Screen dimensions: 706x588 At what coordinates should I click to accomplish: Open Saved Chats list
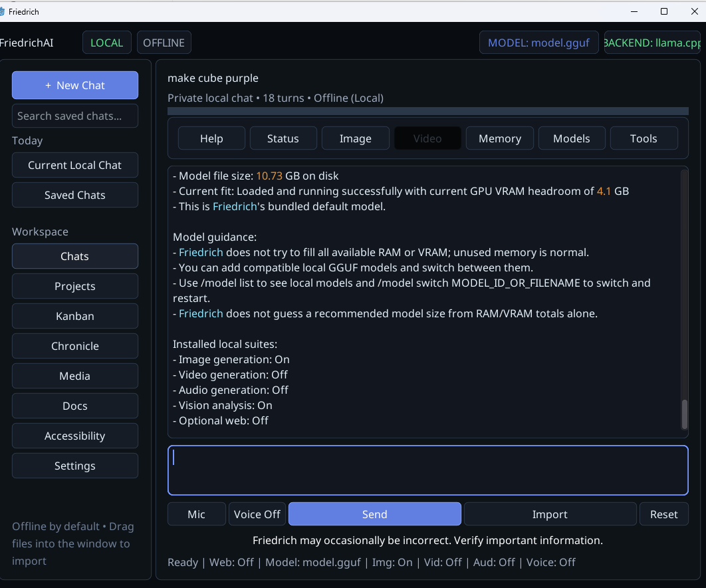[74, 195]
